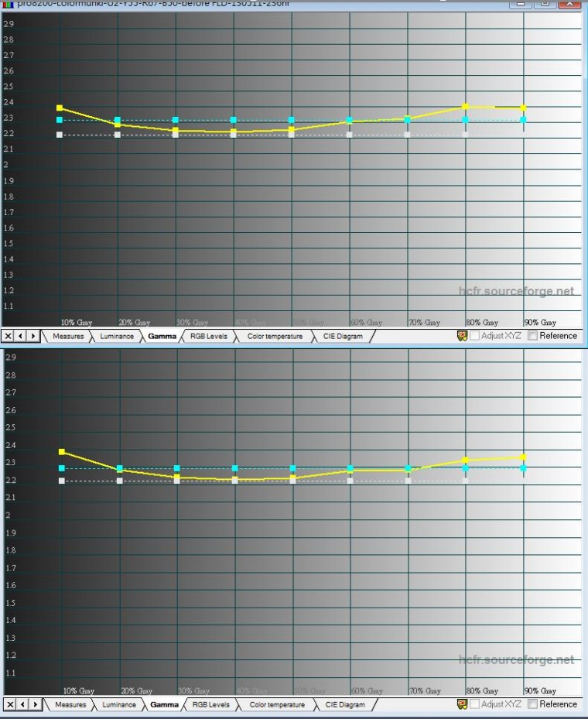Tick Reference checkbox in lower window
588x719 pixels.
pyautogui.click(x=532, y=704)
